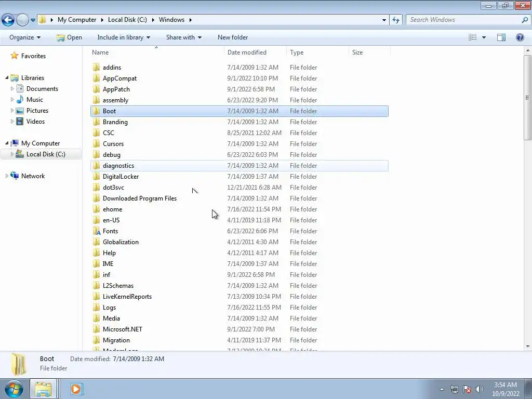Select Favorites in navigation pane

[x=33, y=56]
